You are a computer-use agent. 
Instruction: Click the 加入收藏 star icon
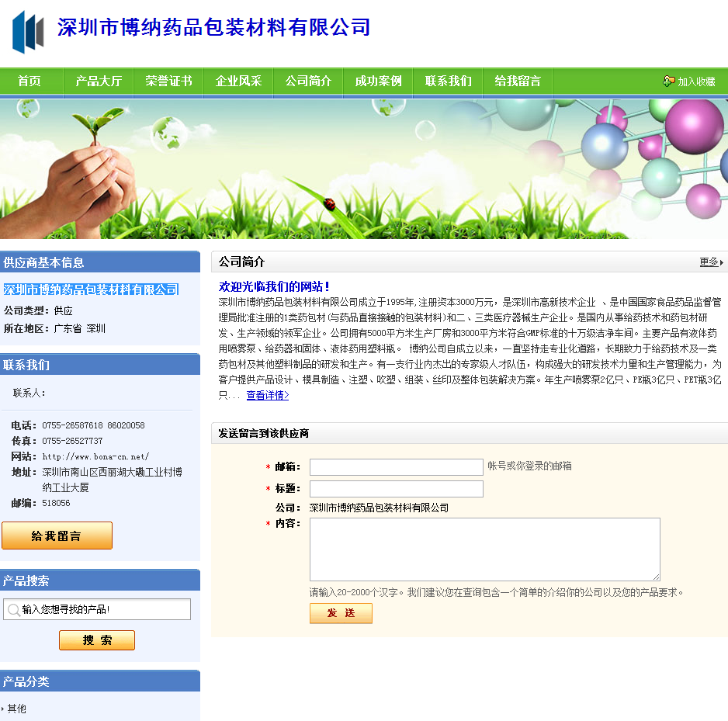pos(668,81)
